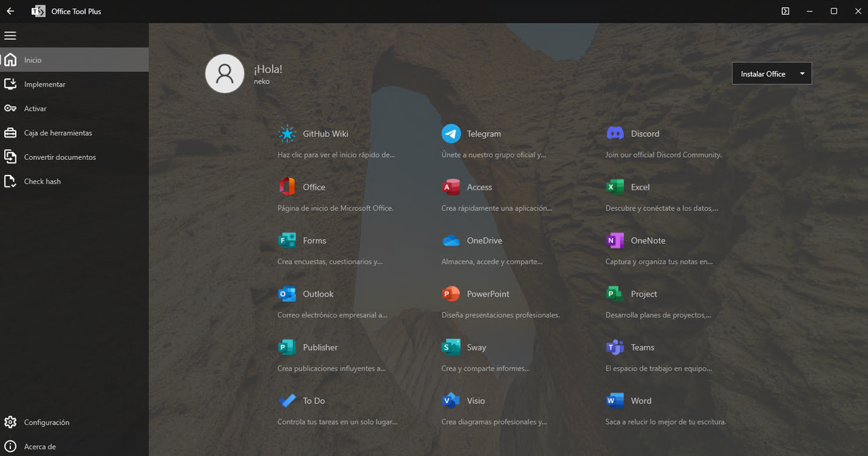Open the Teams icon

(x=615, y=347)
